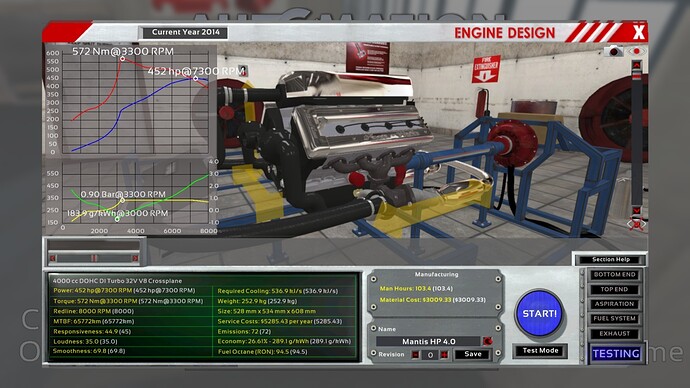Open the Exhaust section tab
Viewport: 690px width, 388px height.
[x=614, y=333]
